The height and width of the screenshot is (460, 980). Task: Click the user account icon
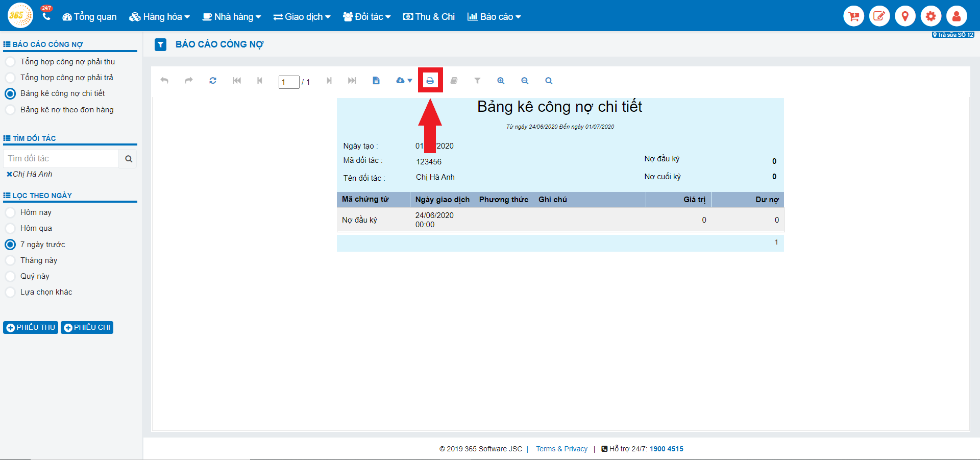click(x=956, y=16)
